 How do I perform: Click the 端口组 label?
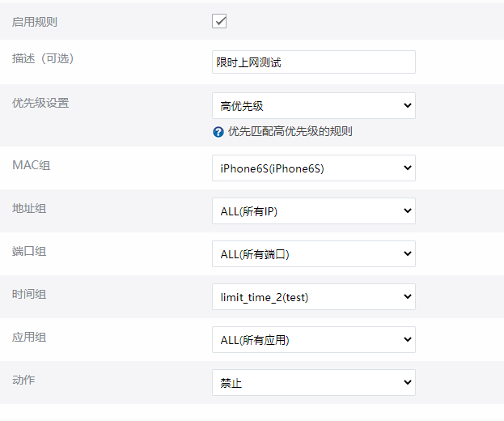tap(29, 252)
